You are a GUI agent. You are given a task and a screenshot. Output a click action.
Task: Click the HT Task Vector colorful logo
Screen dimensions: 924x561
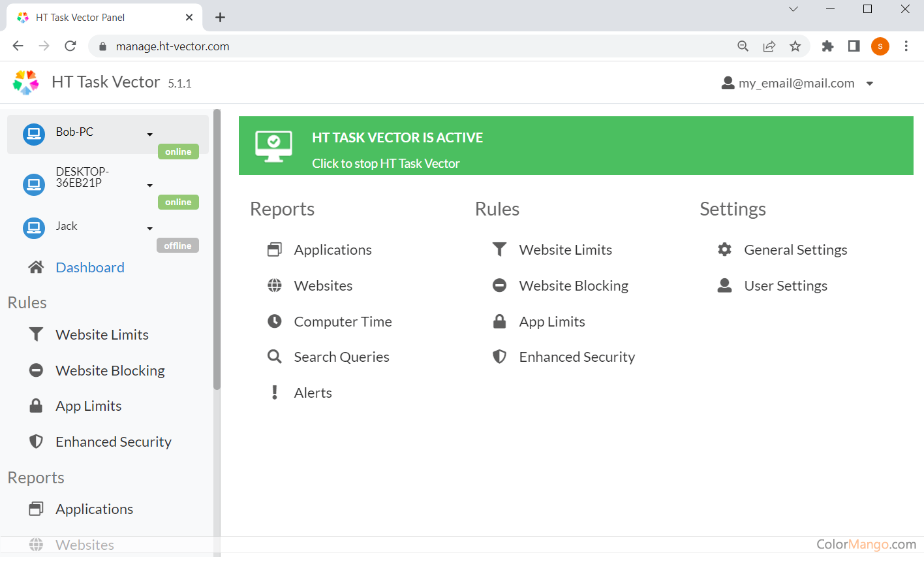(26, 83)
